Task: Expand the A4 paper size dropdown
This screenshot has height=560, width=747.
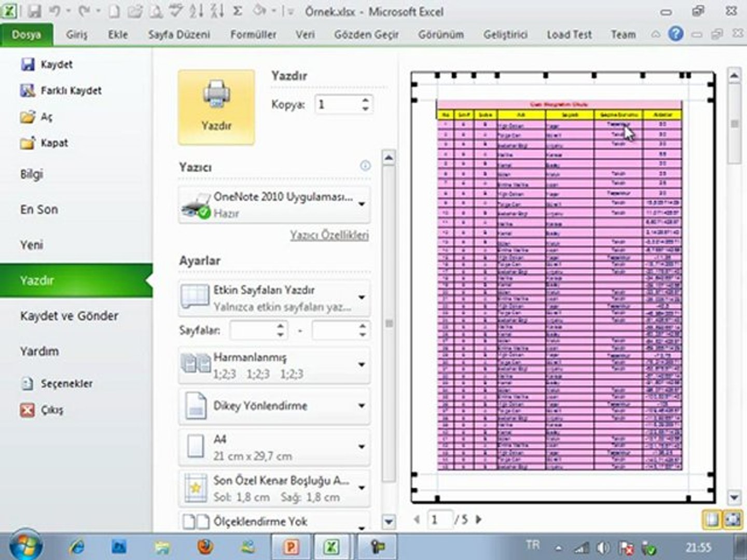Action: pyautogui.click(x=362, y=447)
